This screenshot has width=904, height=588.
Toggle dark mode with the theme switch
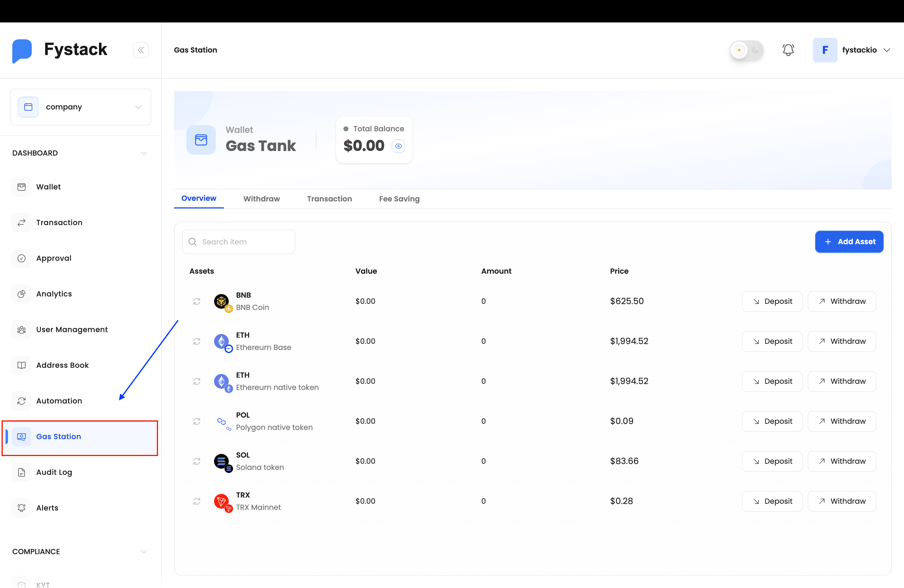(746, 50)
